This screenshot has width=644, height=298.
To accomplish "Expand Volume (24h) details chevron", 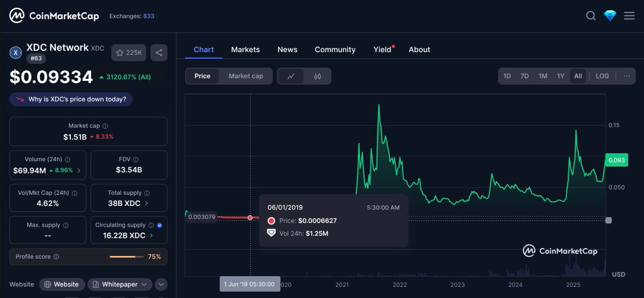I will [79, 171].
